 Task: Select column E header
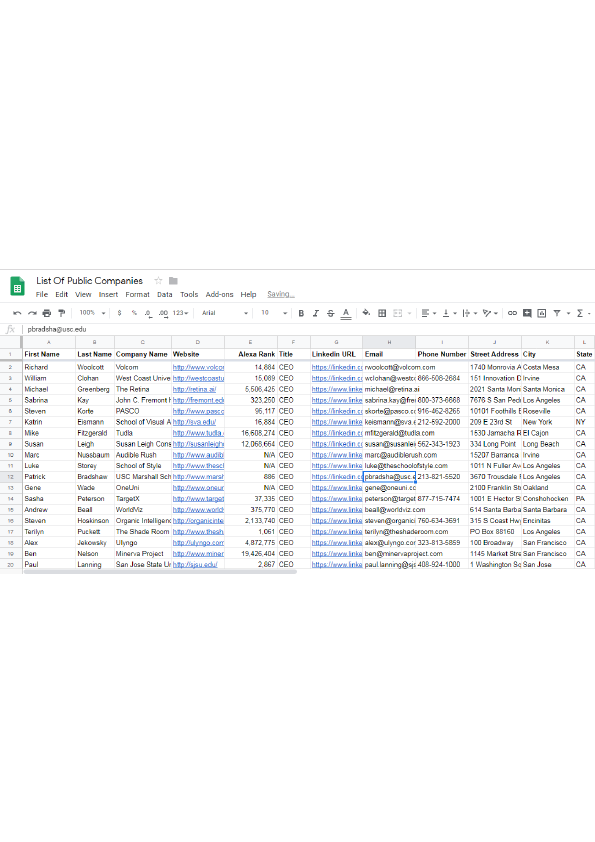pos(251,342)
